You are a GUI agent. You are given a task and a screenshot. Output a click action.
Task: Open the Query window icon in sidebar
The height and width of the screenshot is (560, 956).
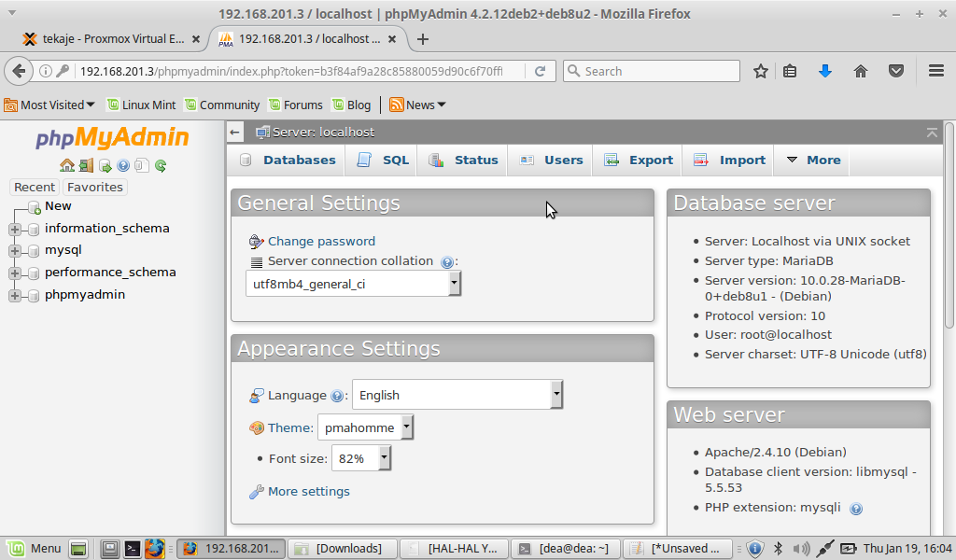tap(105, 166)
